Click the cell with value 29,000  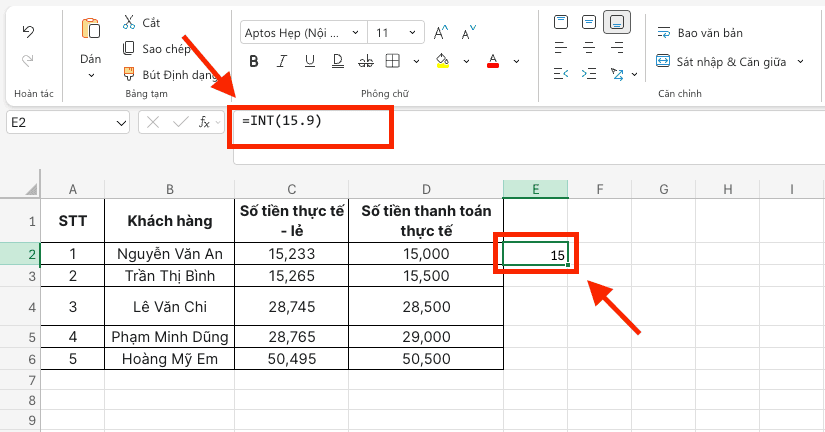[x=426, y=337]
